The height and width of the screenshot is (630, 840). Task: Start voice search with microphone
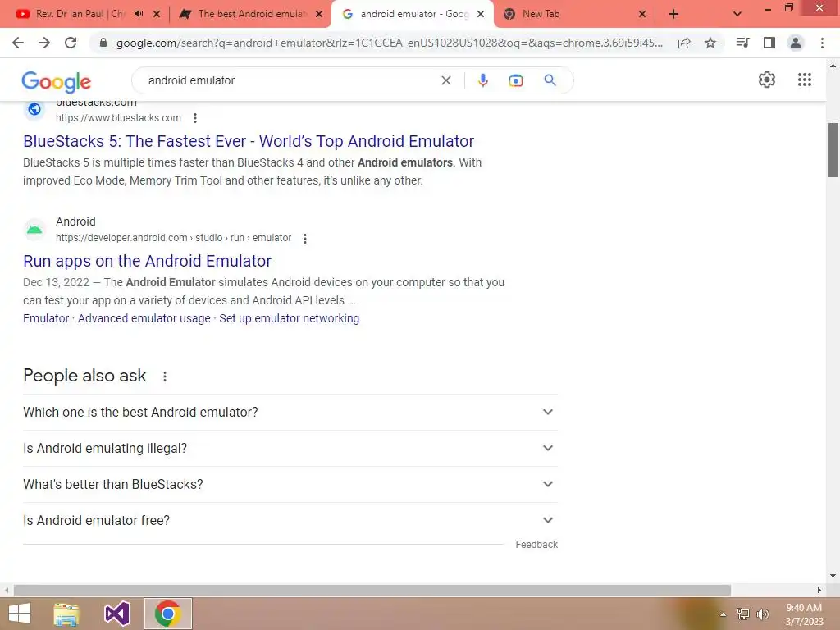[482, 80]
